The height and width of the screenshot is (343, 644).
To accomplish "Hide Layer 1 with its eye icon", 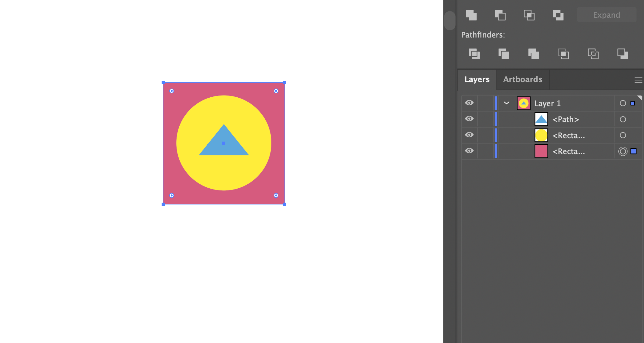I will [x=469, y=103].
